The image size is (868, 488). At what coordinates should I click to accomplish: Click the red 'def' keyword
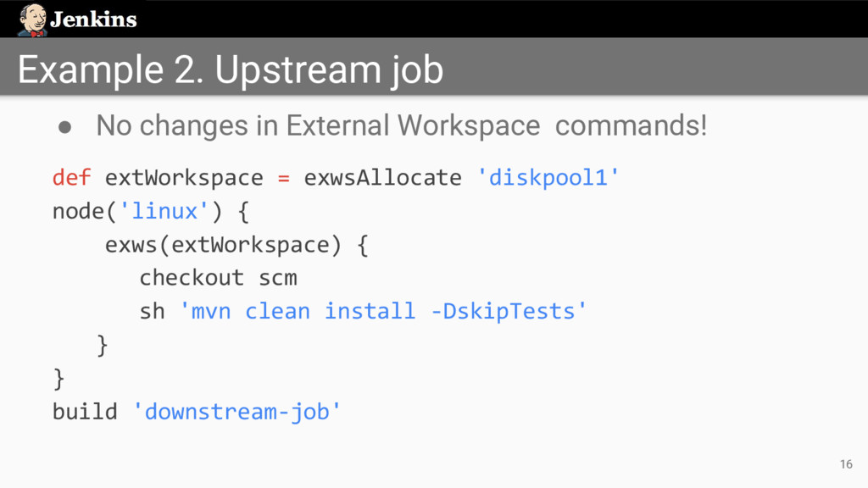pyautogui.click(x=72, y=178)
